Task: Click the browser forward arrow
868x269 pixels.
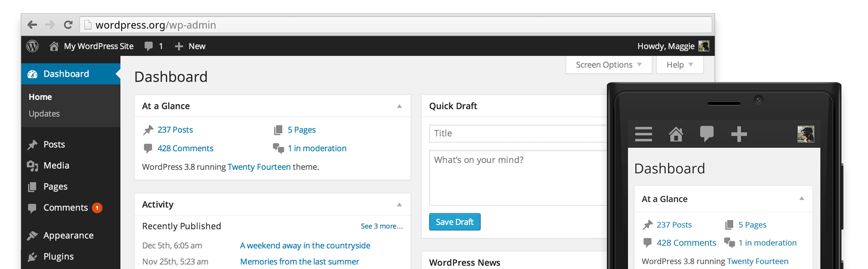Action: click(x=50, y=25)
